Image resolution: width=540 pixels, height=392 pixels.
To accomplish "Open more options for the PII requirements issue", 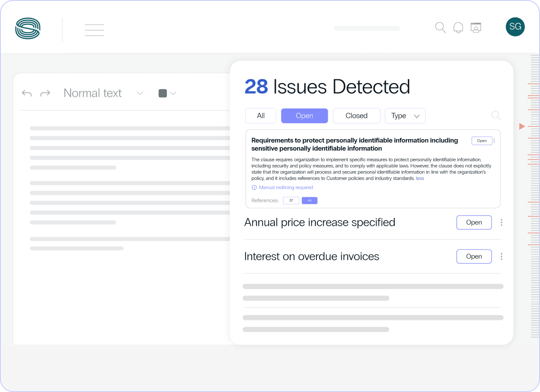I will 494,141.
